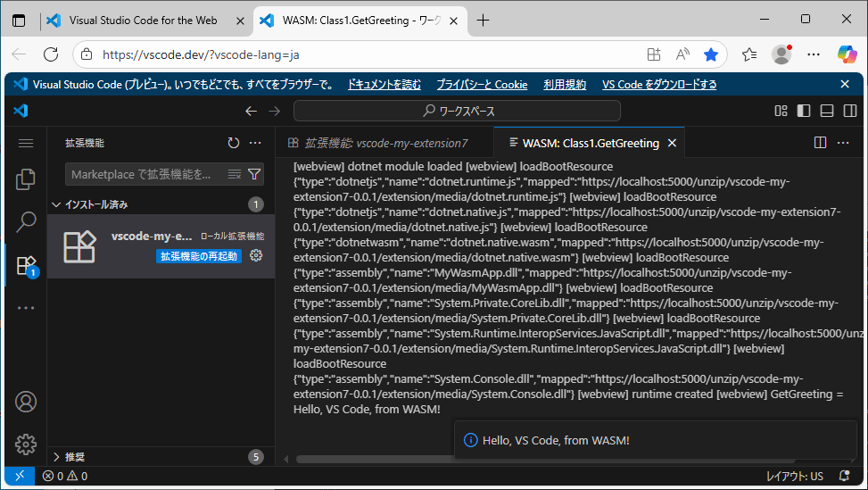Open remote window indicator in status bar
This screenshot has height=490, width=868.
click(x=20, y=476)
